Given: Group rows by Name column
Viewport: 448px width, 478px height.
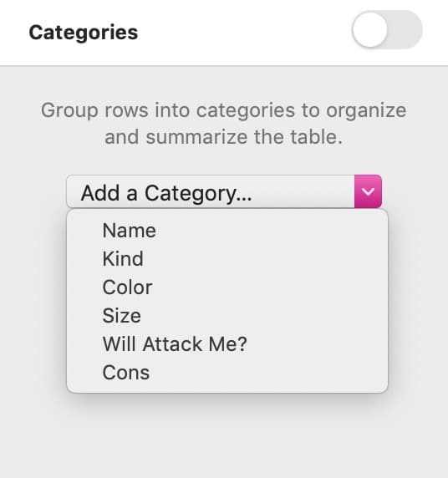Looking at the screenshot, I should pos(227,231).
